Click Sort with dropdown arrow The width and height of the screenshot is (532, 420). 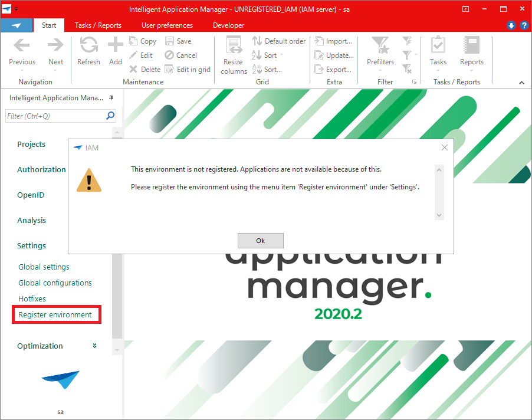coord(267,55)
